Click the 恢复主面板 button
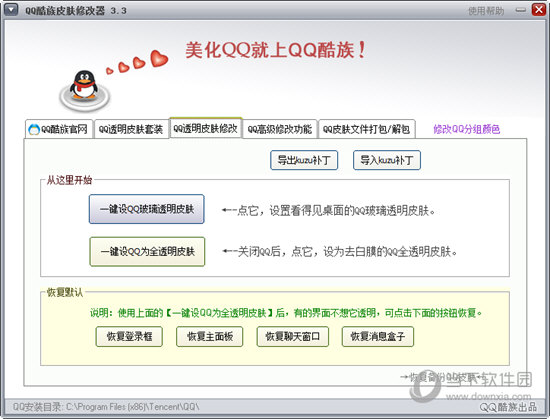The width and height of the screenshot is (550, 419). click(x=209, y=337)
